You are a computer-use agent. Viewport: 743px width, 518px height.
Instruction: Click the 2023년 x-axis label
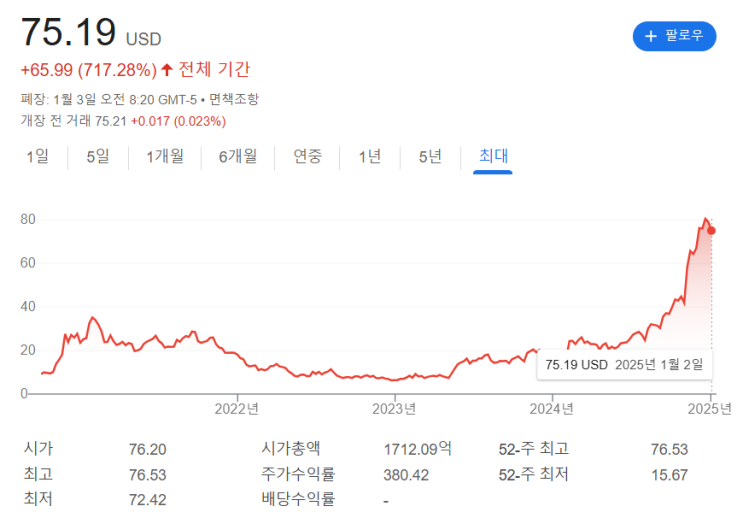coord(393,408)
